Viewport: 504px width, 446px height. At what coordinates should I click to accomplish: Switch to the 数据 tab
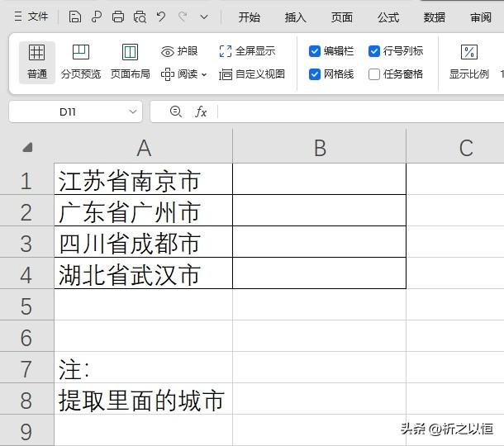point(435,17)
